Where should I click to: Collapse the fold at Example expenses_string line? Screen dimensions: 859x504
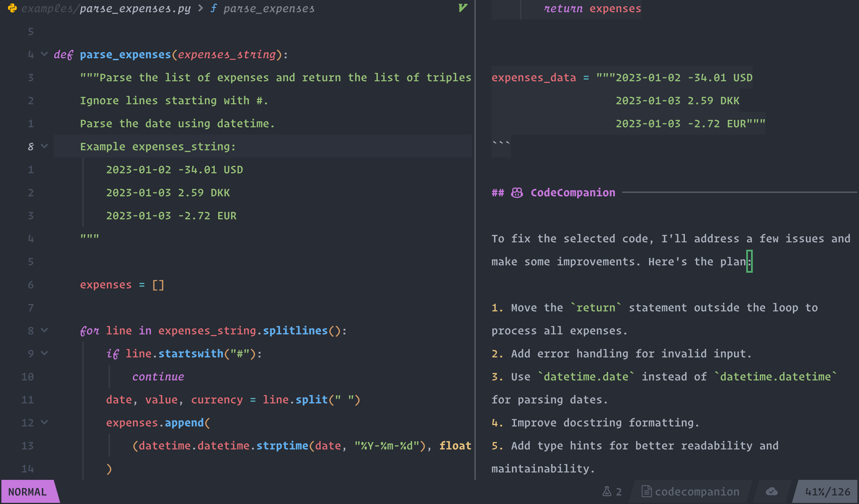click(x=44, y=146)
